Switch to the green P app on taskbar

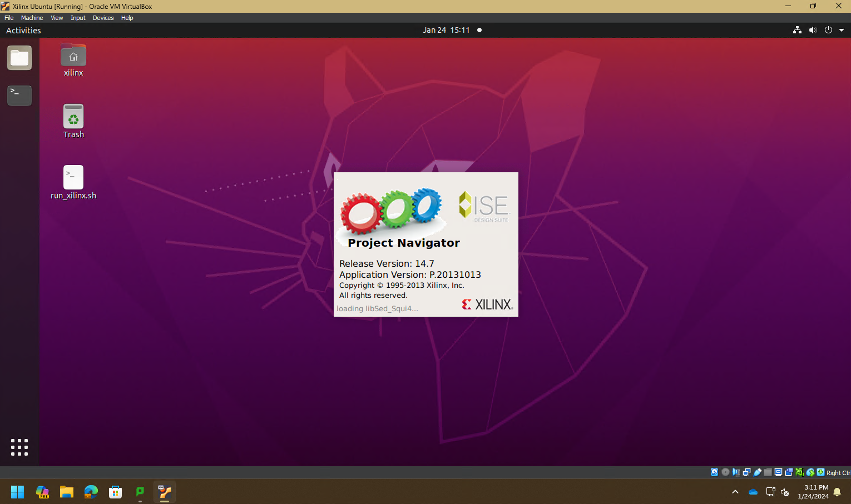[140, 492]
